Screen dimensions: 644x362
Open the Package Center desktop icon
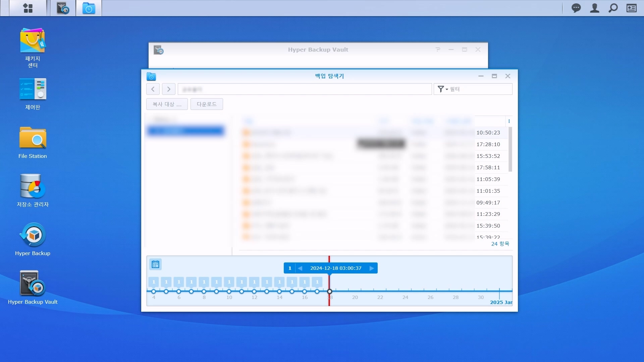(x=33, y=41)
